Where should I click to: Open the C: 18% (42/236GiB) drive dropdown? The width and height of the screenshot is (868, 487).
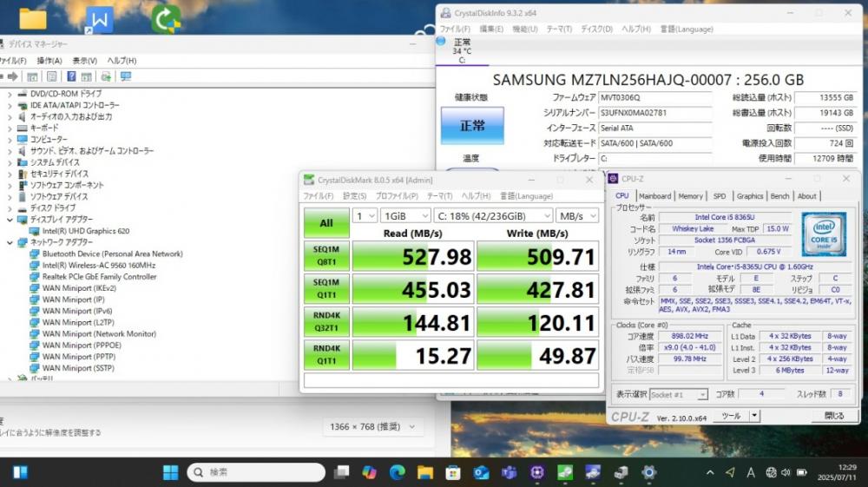click(x=493, y=216)
